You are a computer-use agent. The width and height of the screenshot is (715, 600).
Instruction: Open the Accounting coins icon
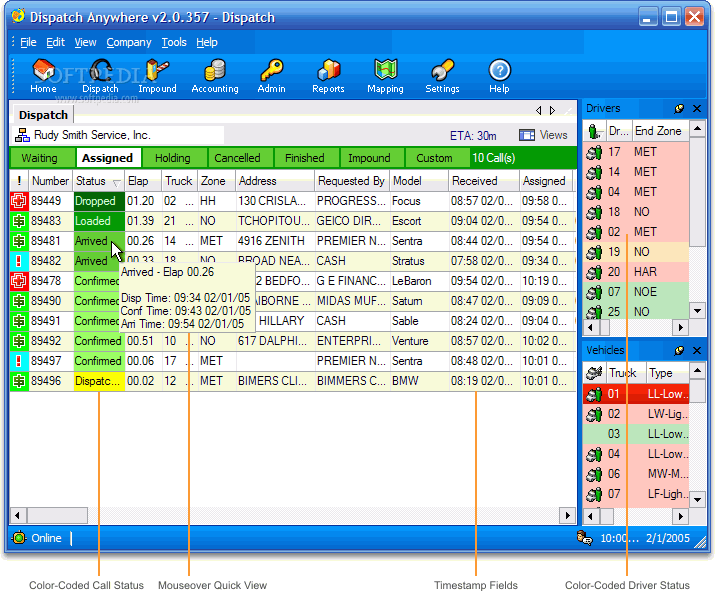(x=215, y=76)
